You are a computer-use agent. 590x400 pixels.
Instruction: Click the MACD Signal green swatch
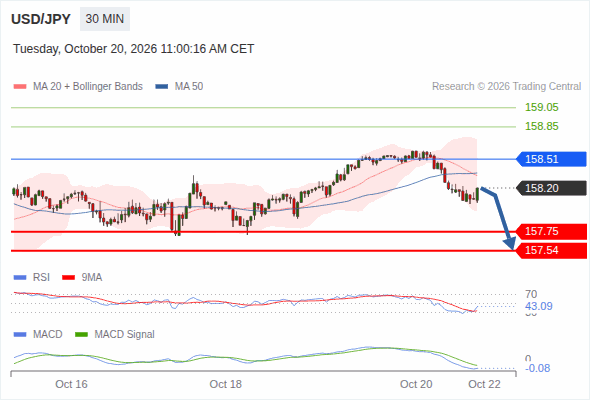(81, 335)
